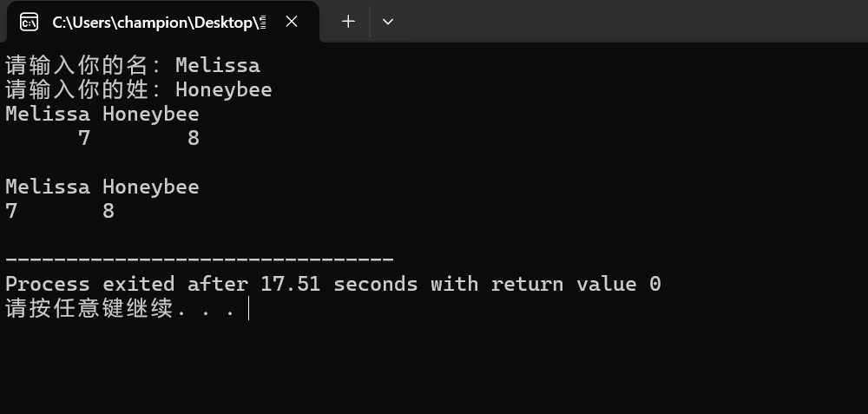Open a new tab with the plus icon
Image resolution: width=868 pixels, height=414 pixels.
(348, 22)
